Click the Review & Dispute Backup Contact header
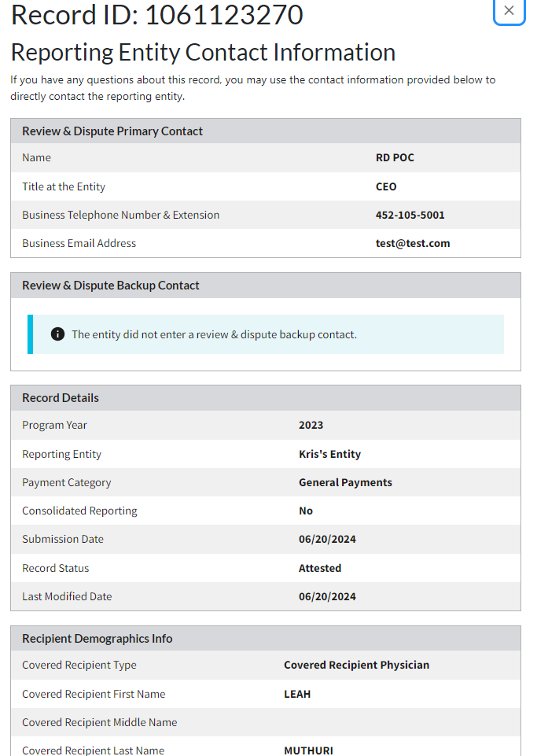Screen dimensions: 537x756 (111, 286)
